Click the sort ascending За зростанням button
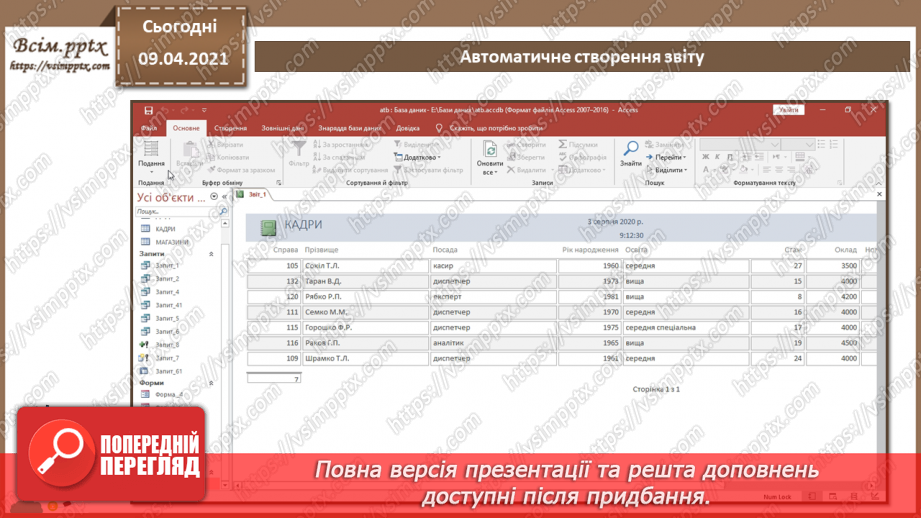Viewport: 921px width, 518px height. click(x=341, y=145)
